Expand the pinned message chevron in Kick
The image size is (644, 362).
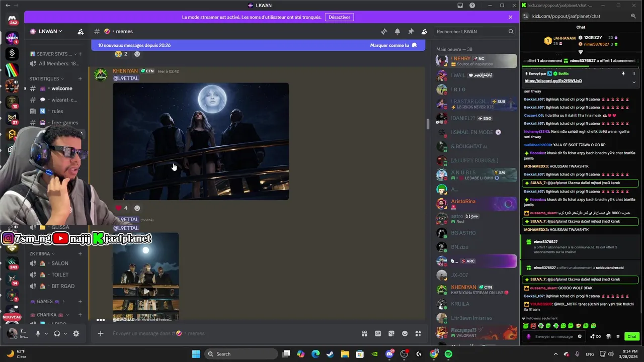[x=634, y=81]
